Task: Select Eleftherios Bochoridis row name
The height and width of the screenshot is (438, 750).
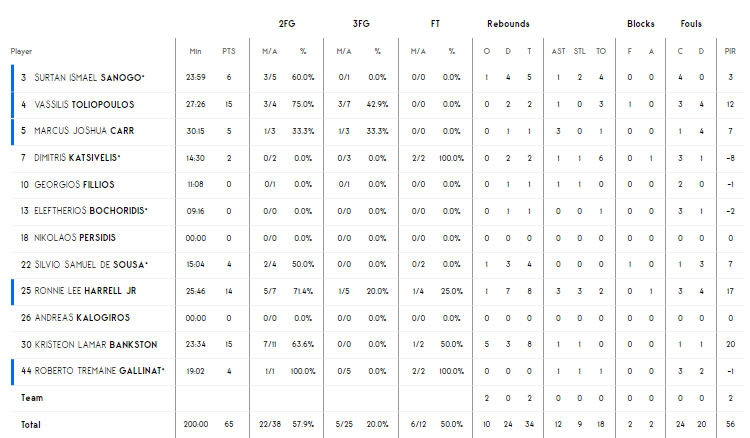Action: click(x=91, y=211)
